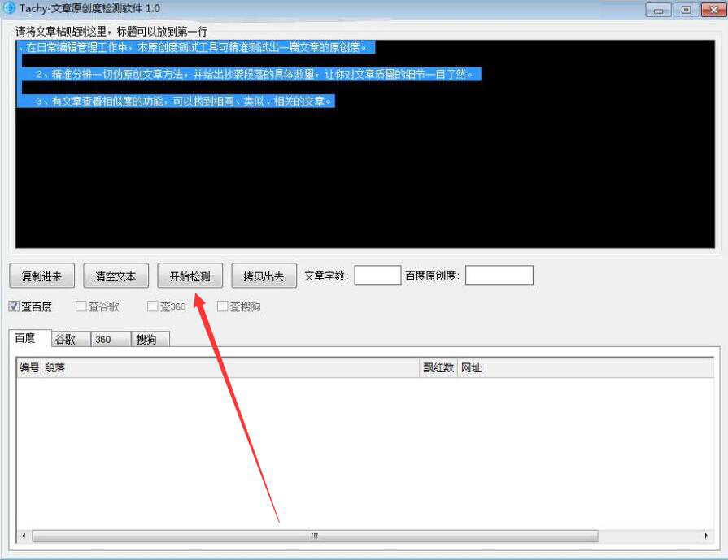The image size is (728, 560).
Task: Switch to the 百度 results tab
Action: tap(30, 338)
